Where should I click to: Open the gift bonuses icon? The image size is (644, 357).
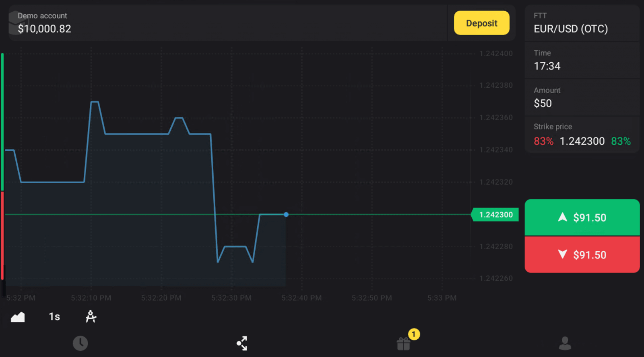[403, 344]
